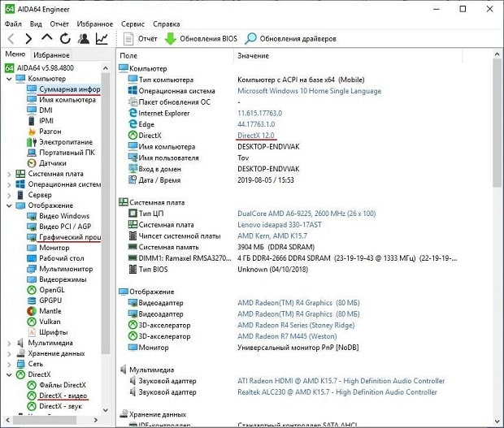
Task: Select the Рабочий стол tree icon
Action: tap(32, 258)
